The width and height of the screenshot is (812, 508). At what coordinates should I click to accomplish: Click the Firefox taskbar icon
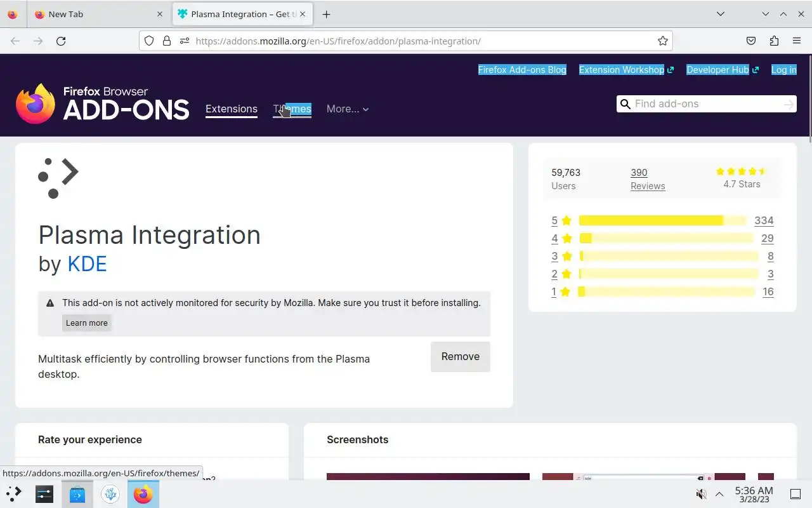pyautogui.click(x=143, y=494)
